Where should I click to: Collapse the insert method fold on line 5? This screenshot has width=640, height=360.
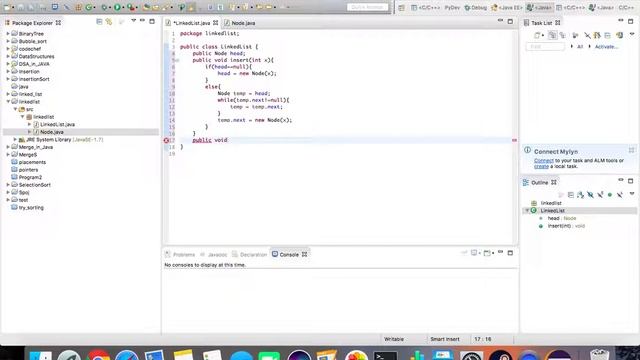(x=178, y=60)
